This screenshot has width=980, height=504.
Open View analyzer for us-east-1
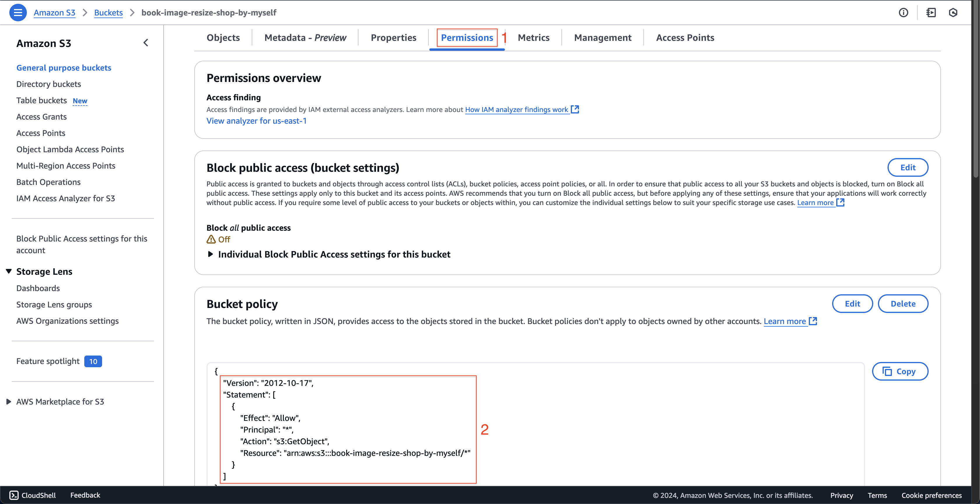[x=256, y=121]
